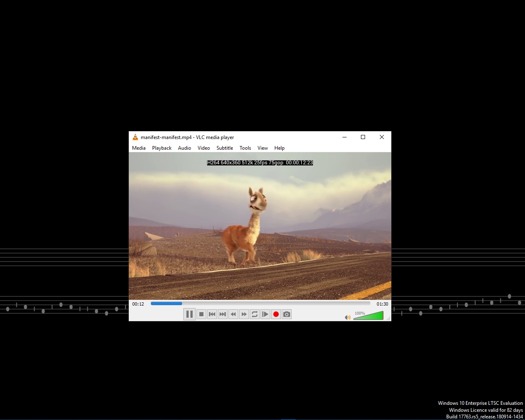Open the View menu
The height and width of the screenshot is (420, 525).
click(262, 148)
